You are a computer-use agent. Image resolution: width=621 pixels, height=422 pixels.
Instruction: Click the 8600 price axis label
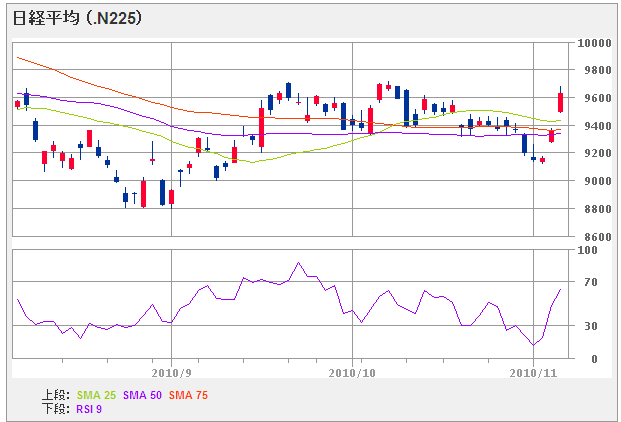click(598, 237)
